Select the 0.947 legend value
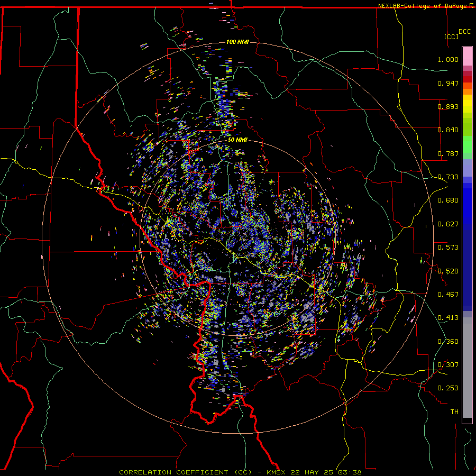 (448, 83)
